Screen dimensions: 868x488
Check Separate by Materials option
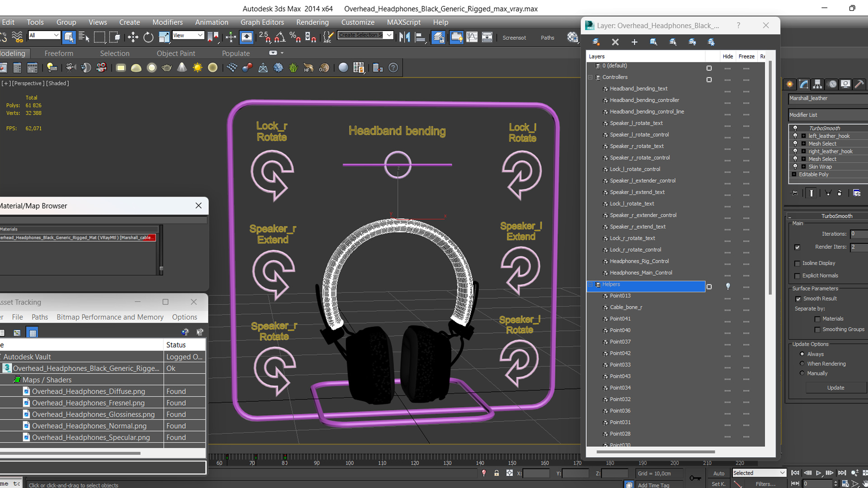(817, 319)
